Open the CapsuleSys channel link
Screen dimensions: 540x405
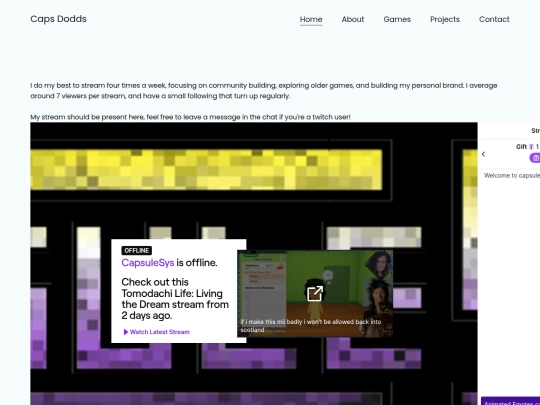click(148, 263)
